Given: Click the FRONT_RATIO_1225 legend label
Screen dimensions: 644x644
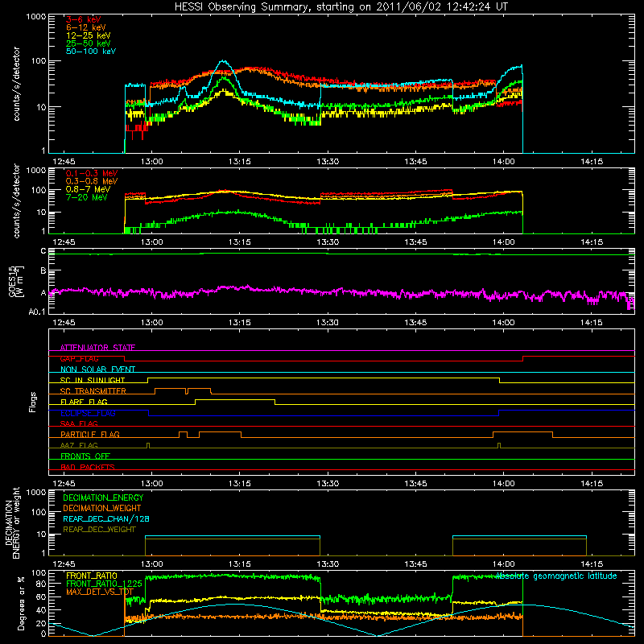Looking at the screenshot, I should 104,584.
